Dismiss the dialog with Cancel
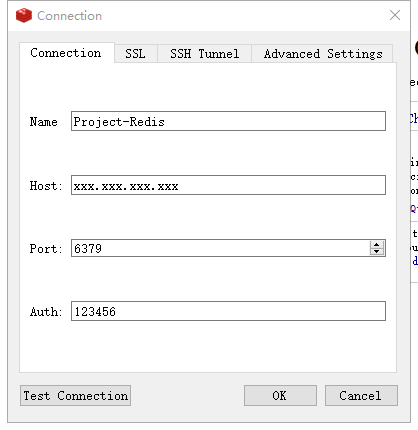Image resolution: width=418 pixels, height=430 pixels. 361,396
